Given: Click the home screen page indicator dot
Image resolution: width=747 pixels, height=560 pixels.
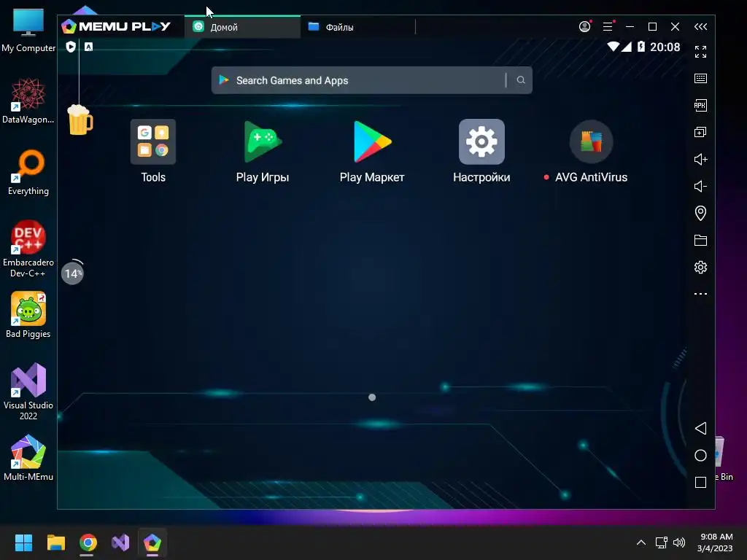Looking at the screenshot, I should (x=372, y=397).
